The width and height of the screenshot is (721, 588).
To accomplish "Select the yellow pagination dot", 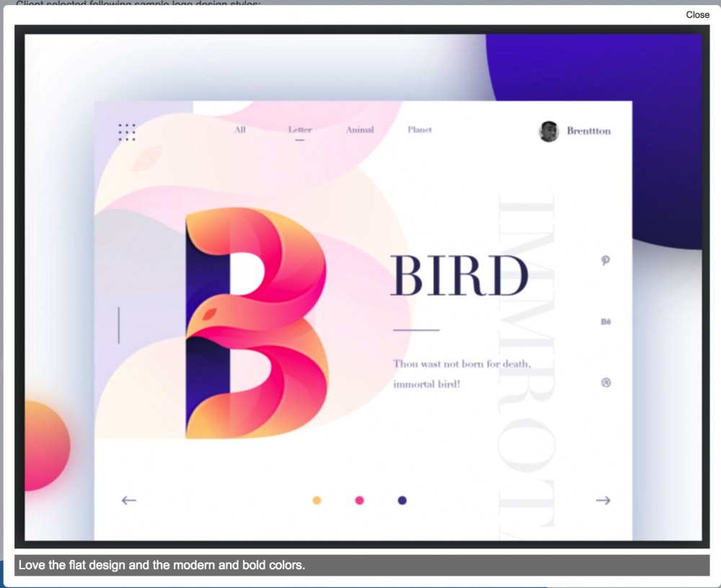I will point(317,501).
